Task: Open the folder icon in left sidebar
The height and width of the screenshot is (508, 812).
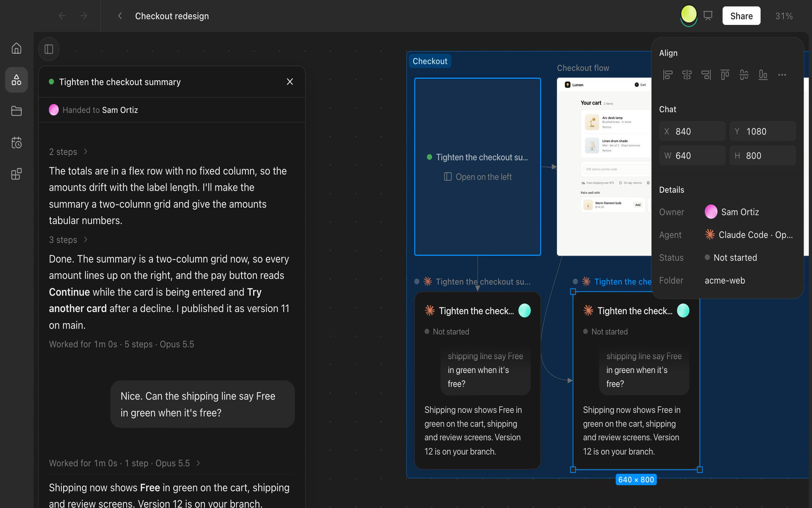Action: (x=16, y=111)
